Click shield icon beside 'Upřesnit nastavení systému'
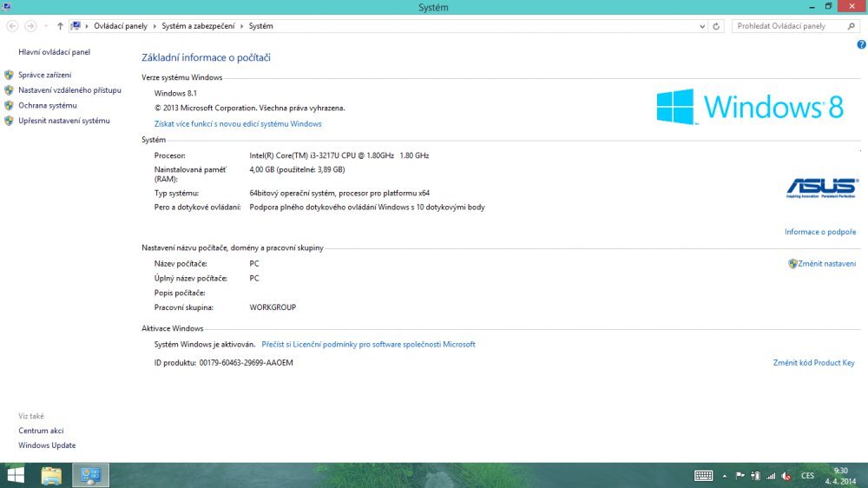The image size is (868, 488). 9,121
